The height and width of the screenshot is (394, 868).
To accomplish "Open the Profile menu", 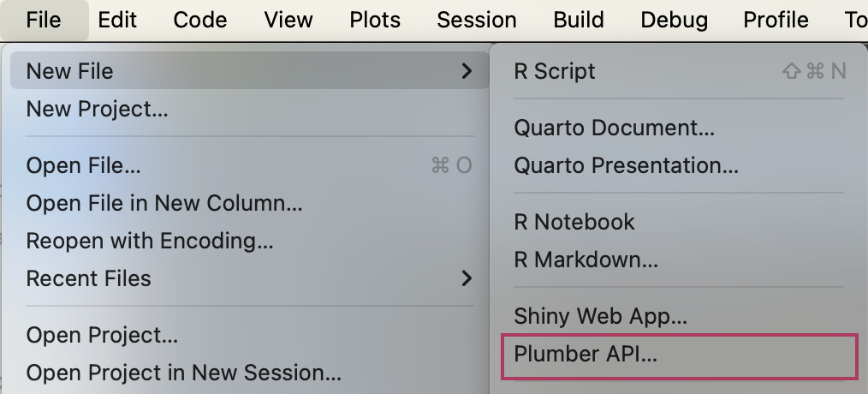I will (776, 20).
